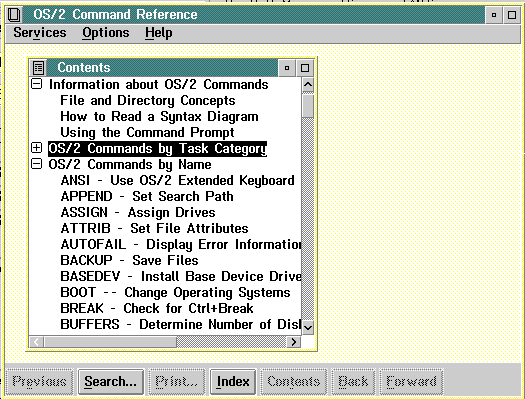This screenshot has height=399, width=525.
Task: Select How to Read a Syntax Diagram
Action: [x=159, y=116]
